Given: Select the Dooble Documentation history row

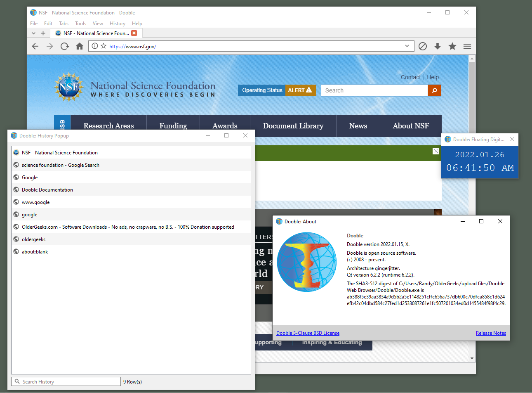Looking at the screenshot, I should pyautogui.click(x=131, y=189).
